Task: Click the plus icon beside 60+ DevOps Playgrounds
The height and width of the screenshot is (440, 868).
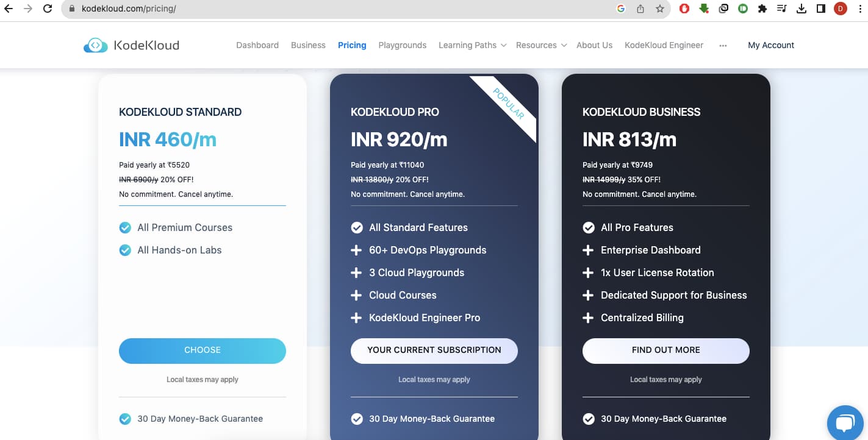Action: point(356,250)
